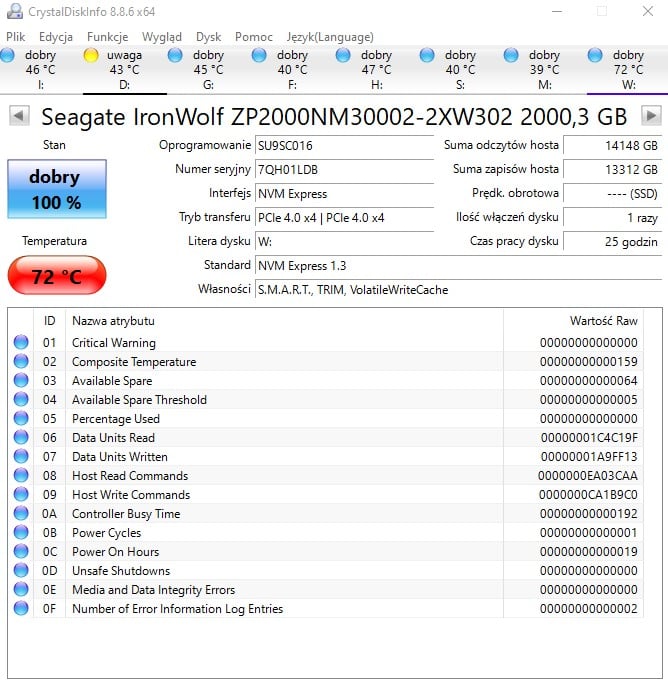This screenshot has width=668, height=685.
Task: Open the Wygląd menu
Action: (x=162, y=37)
